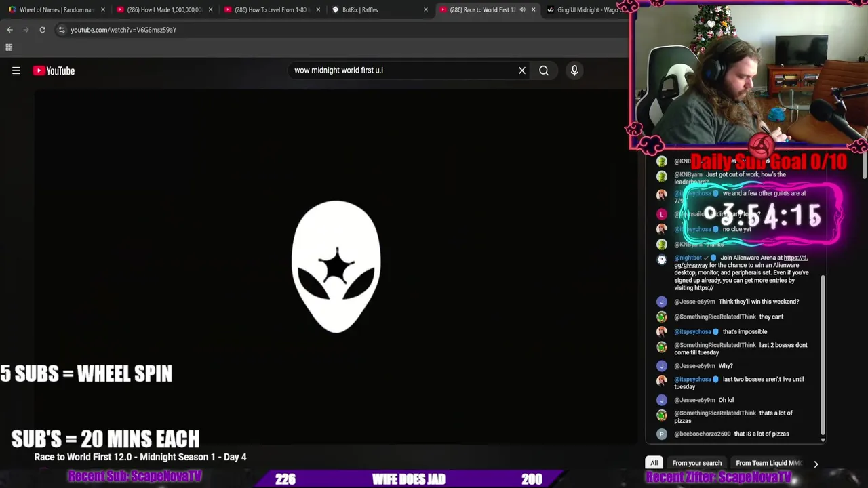Click chat message 'Why?' from Jesse-e6y9m
Viewport: 868px width, 488px height.
pos(726,366)
